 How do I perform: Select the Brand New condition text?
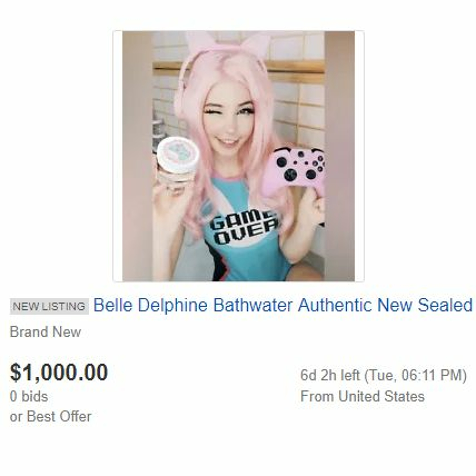coord(45,332)
